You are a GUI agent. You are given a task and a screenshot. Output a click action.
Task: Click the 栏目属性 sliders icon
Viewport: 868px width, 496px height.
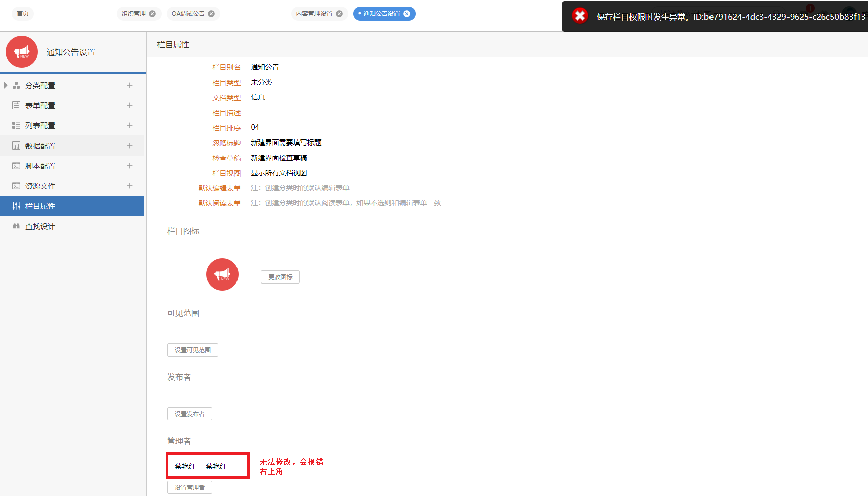(x=16, y=206)
